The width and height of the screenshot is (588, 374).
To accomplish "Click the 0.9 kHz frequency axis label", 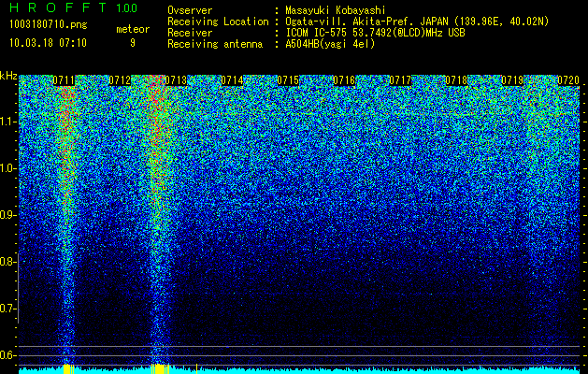I will click(7, 215).
